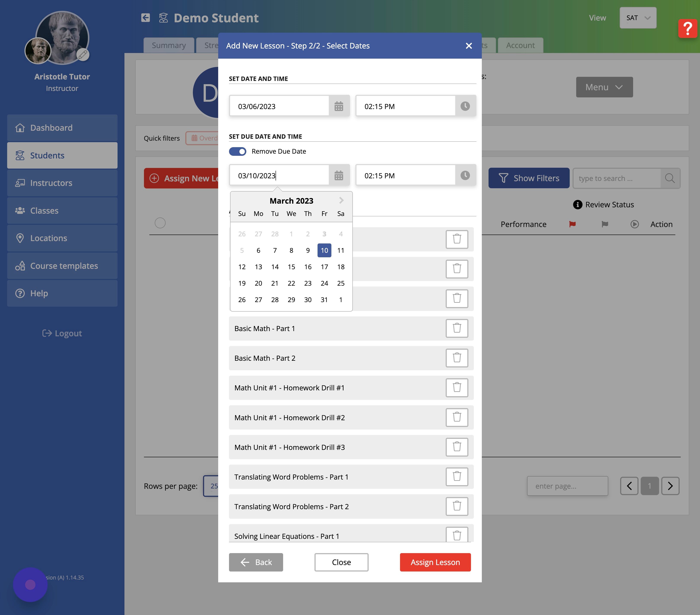Pick March 17 in the calendar

[x=324, y=267]
